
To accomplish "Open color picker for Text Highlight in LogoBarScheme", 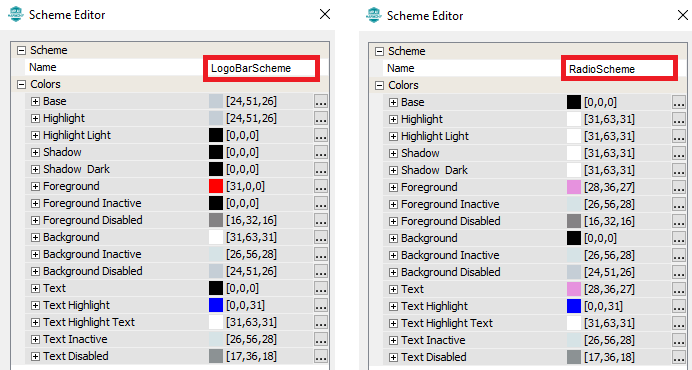I will [x=321, y=306].
